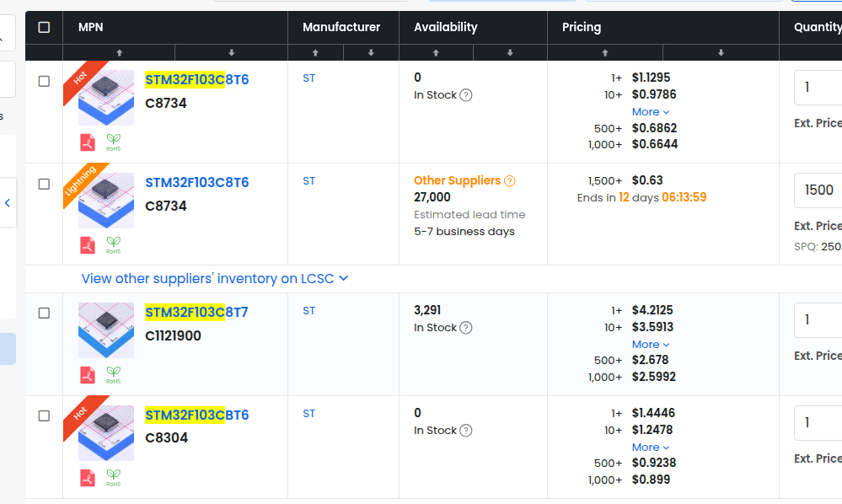Toggle the select-all checkbox in header
842x504 pixels.
coord(44,27)
